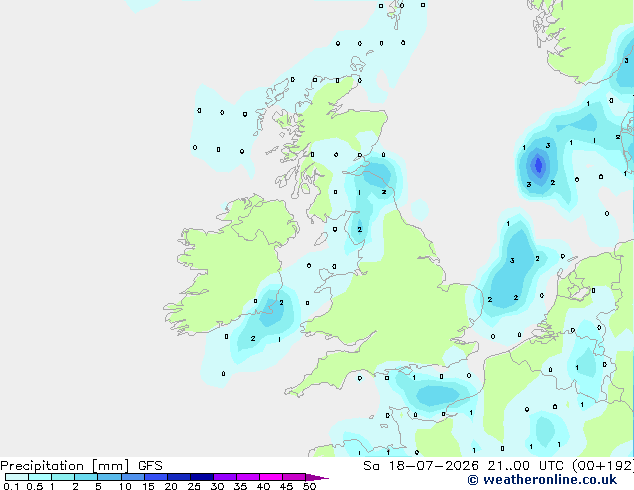Select the 2–5 mm legend swatch
The width and height of the screenshot is (634, 490).
pyautogui.click(x=86, y=477)
